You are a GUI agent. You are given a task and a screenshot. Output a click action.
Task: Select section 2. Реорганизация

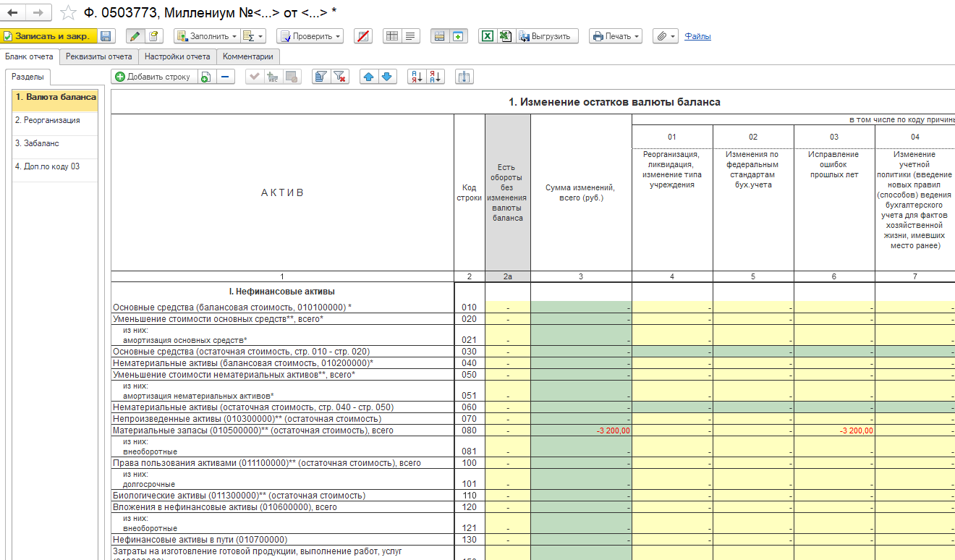click(55, 120)
